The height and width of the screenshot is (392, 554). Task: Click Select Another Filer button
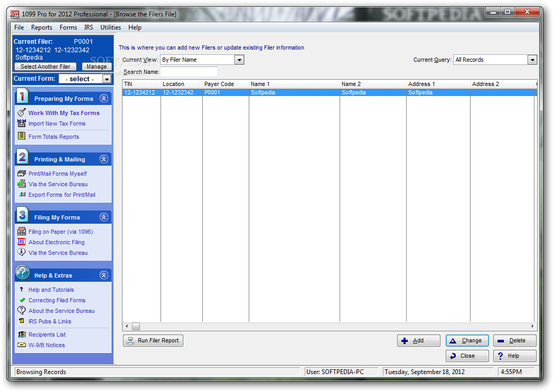pos(45,66)
